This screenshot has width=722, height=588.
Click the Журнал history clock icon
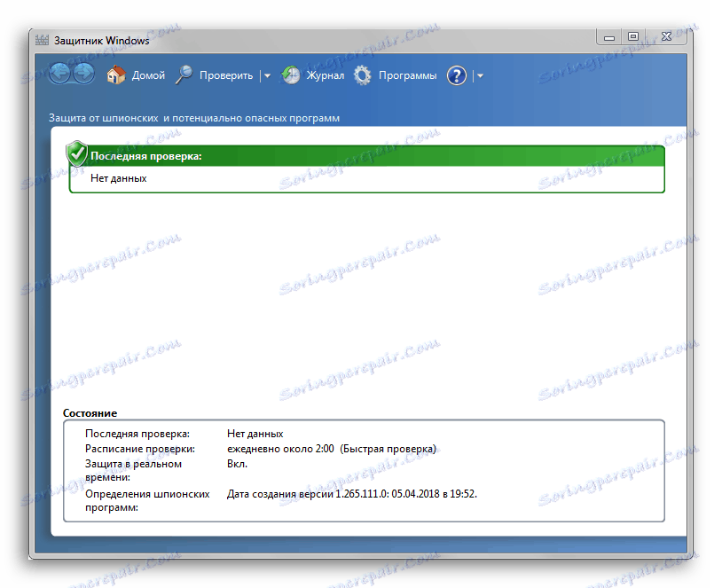pyautogui.click(x=291, y=75)
